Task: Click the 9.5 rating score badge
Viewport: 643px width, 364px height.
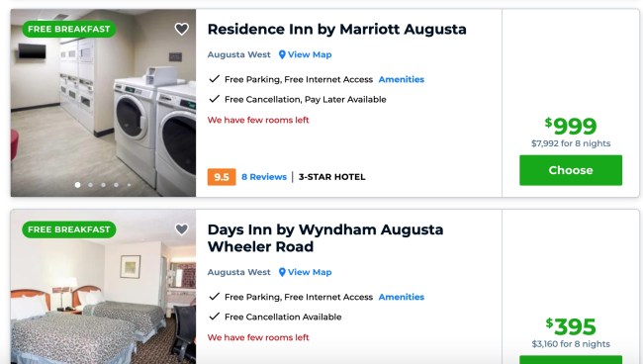Action: click(x=222, y=177)
